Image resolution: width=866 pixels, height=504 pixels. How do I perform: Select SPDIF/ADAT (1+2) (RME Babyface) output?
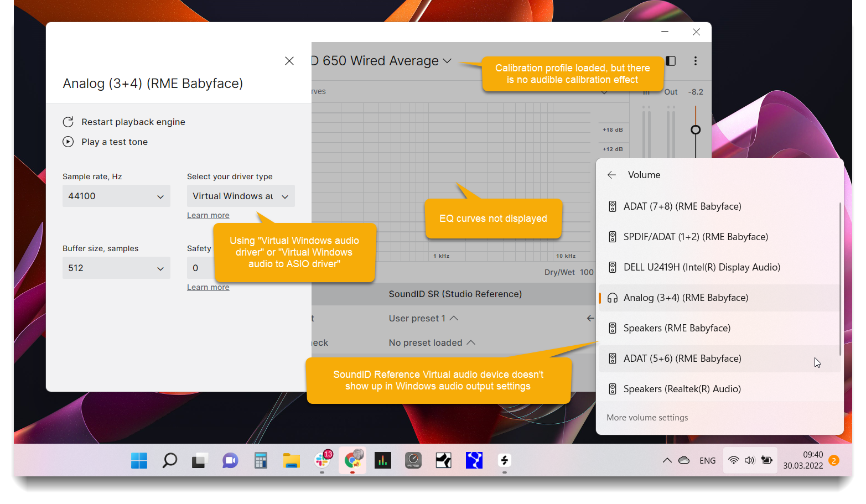coord(719,237)
